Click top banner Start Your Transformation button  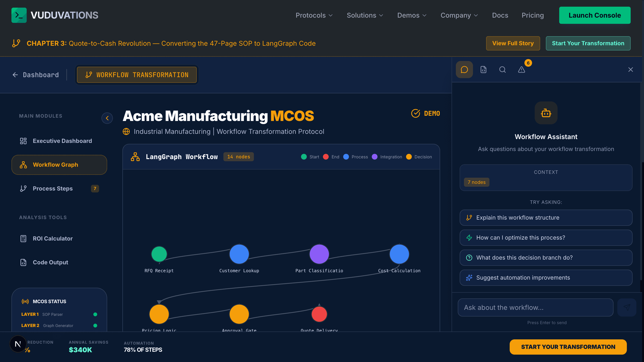[588, 43]
